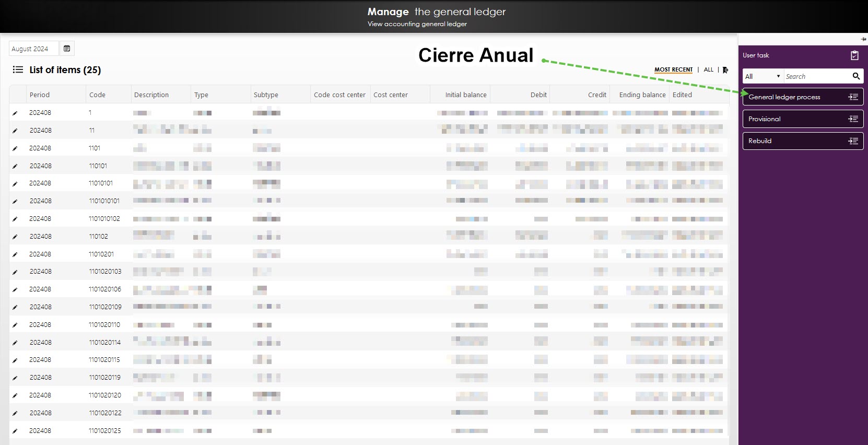Image resolution: width=868 pixels, height=445 pixels.
Task: Sort by the Subtype column header
Action: tap(266, 95)
